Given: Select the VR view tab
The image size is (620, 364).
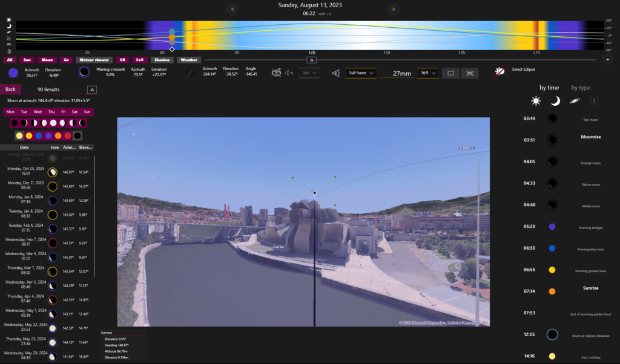Looking at the screenshot, I should (122, 60).
